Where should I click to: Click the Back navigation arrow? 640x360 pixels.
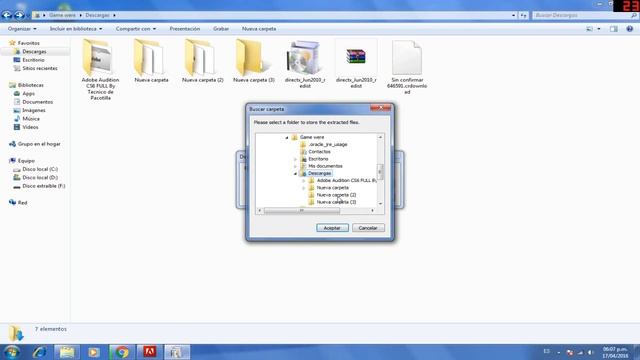point(7,15)
